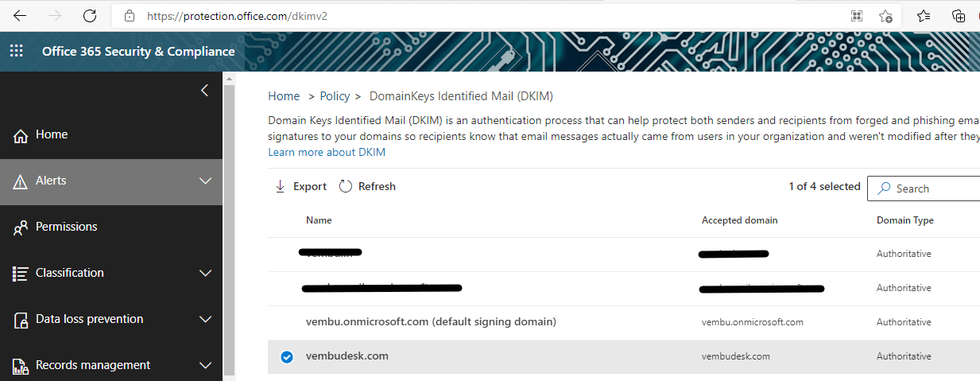Go to Policy in breadcrumb

[335, 96]
